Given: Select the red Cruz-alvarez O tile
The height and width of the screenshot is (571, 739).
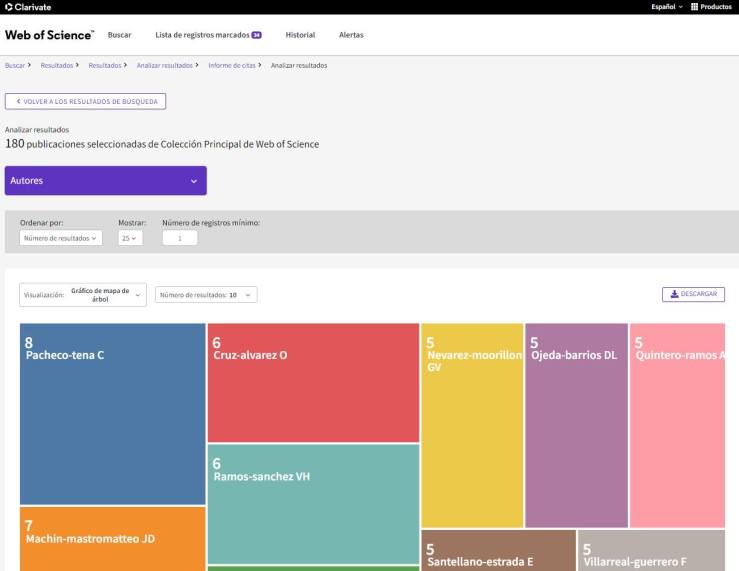Looking at the screenshot, I should (313, 382).
